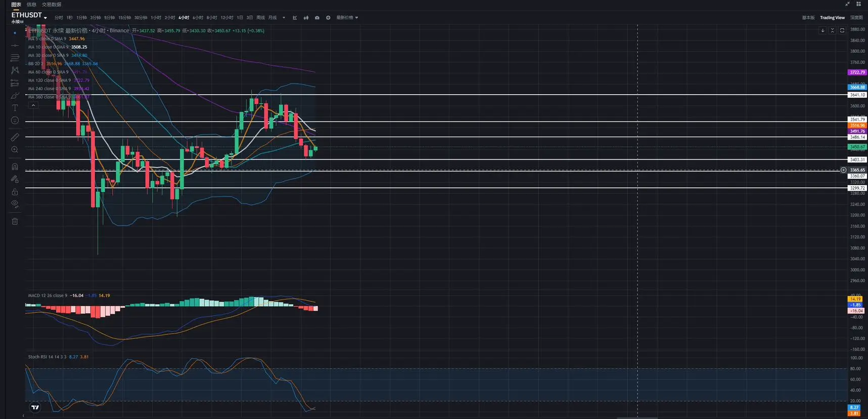Select the trend line drawing tool

coord(15,46)
